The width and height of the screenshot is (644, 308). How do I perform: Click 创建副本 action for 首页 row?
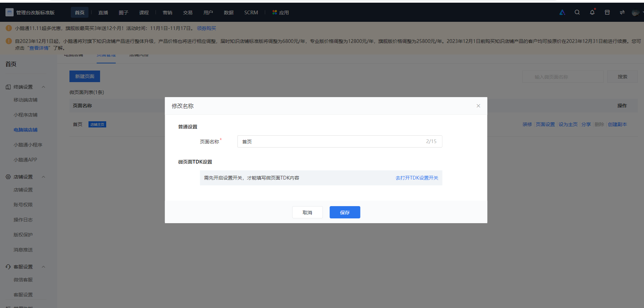pyautogui.click(x=617, y=124)
